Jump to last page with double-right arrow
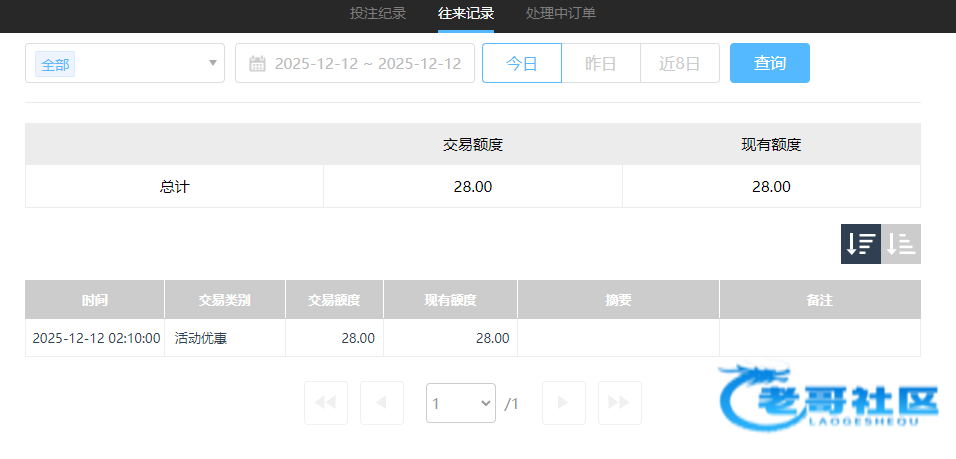The width and height of the screenshot is (956, 459). (619, 403)
